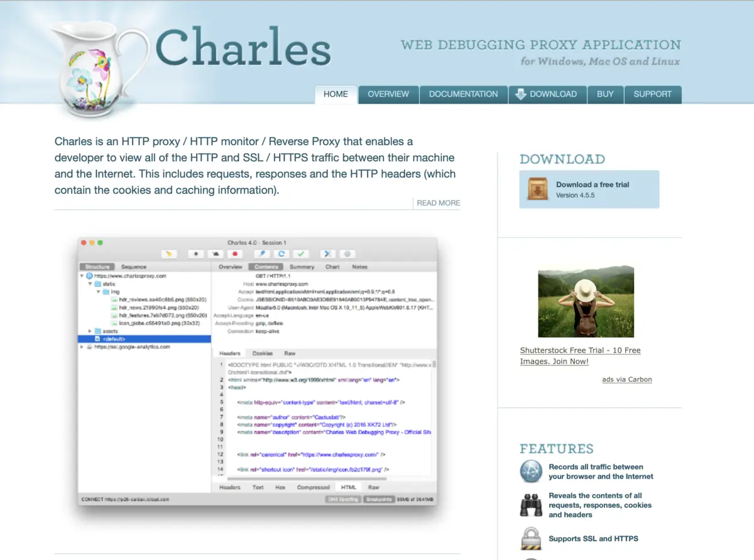Select the Hex response tab
This screenshot has height=560, width=754.
[x=280, y=487]
